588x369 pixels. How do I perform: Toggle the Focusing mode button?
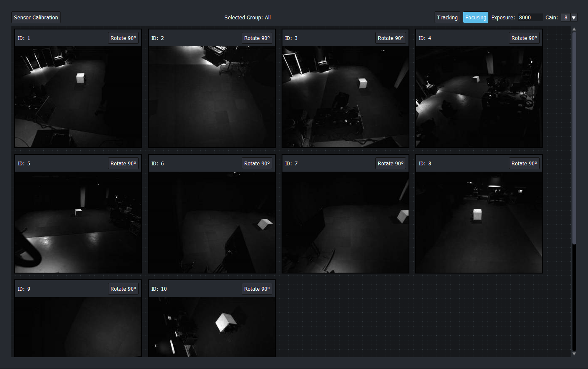475,17
